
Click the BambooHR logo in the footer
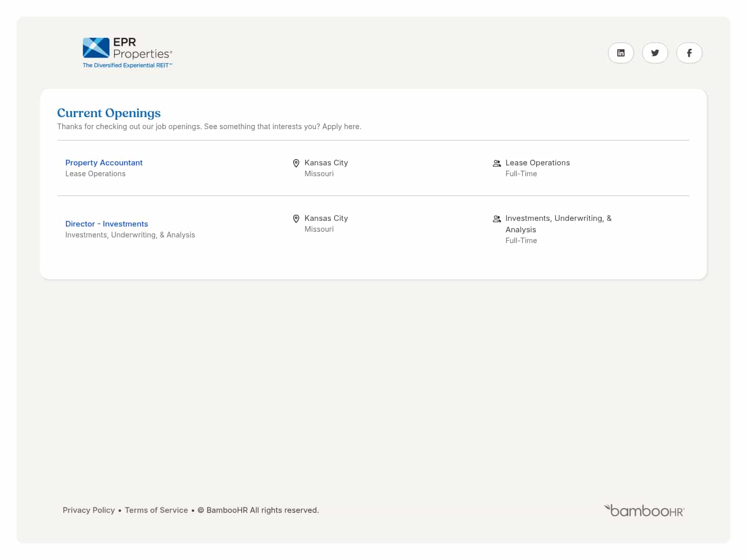click(644, 511)
